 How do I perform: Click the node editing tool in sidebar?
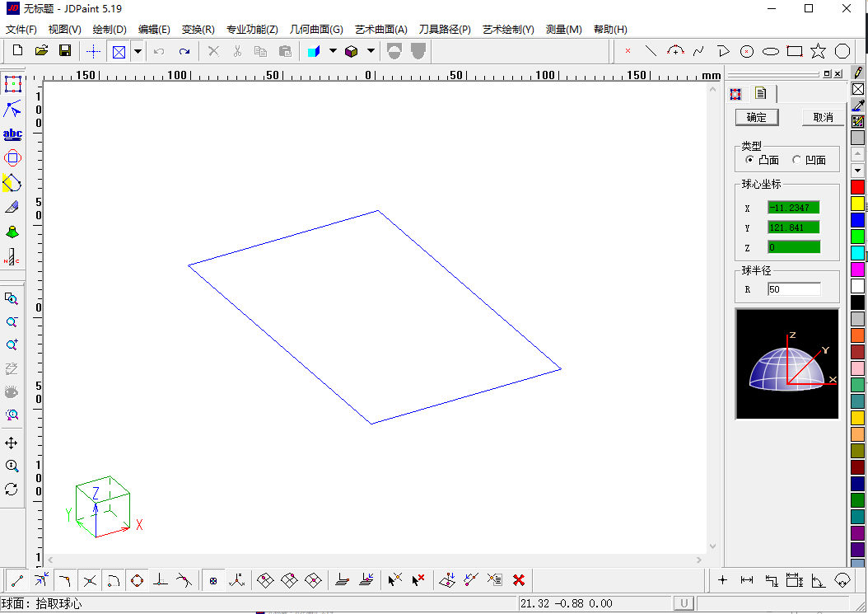(x=12, y=109)
